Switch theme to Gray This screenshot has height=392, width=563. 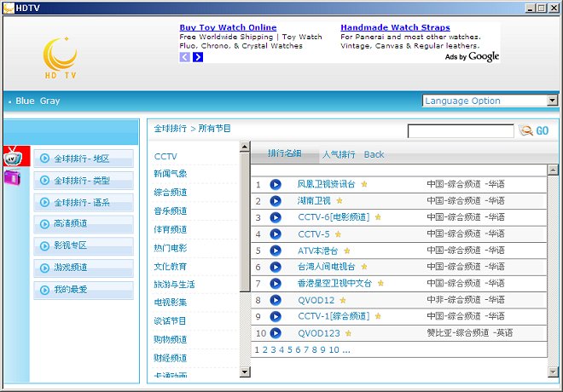click(x=50, y=101)
